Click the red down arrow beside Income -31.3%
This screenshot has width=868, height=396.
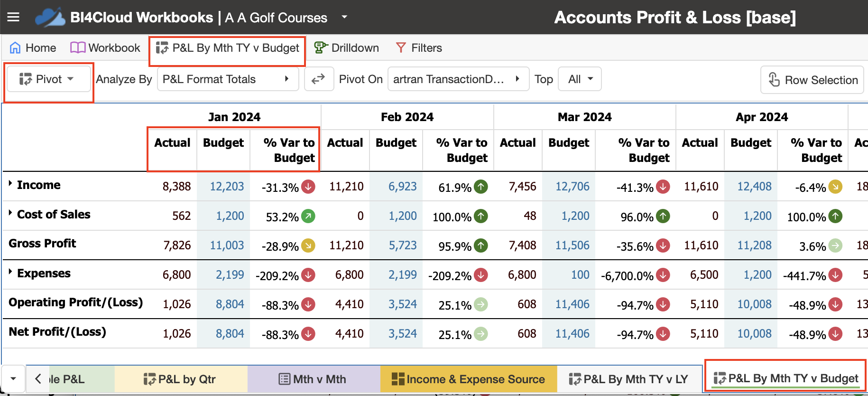308,187
